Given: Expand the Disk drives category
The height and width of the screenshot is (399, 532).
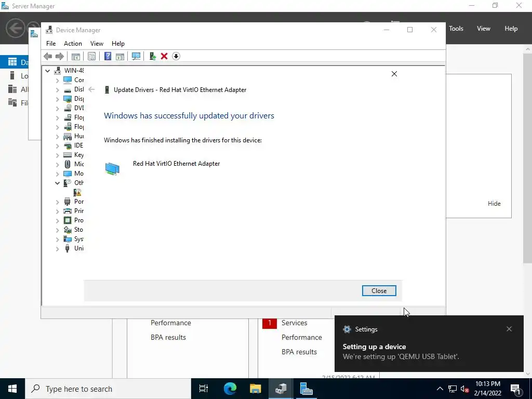Looking at the screenshot, I should tap(57, 90).
